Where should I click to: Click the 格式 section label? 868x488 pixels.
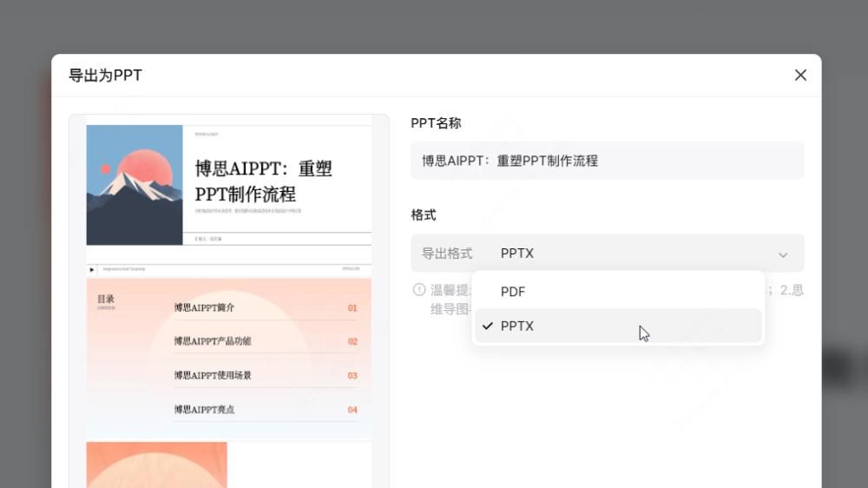[424, 215]
